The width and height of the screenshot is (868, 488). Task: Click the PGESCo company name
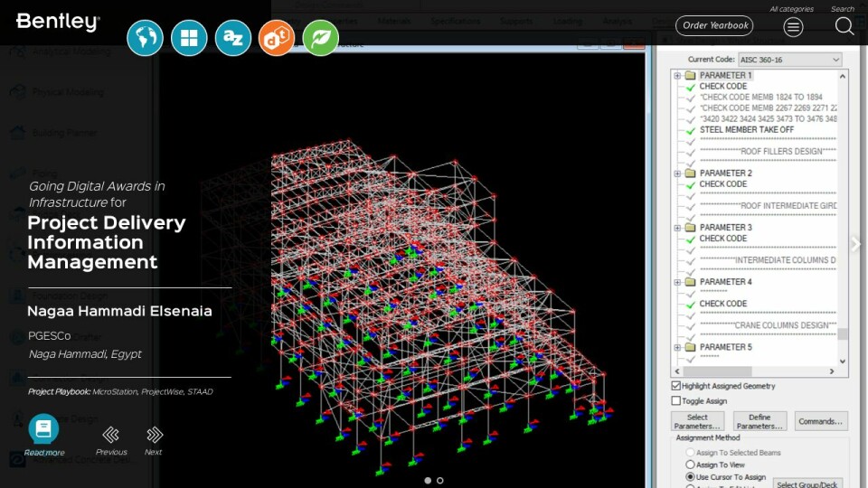click(49, 336)
